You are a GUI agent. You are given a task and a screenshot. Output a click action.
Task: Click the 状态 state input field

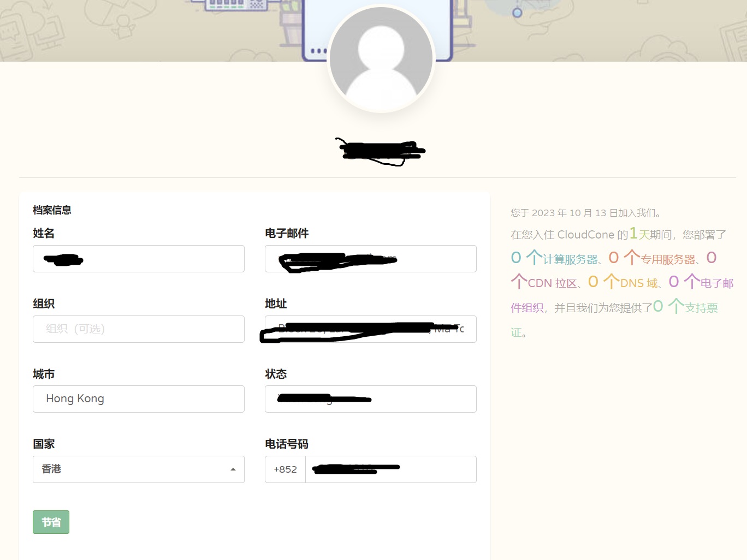370,399
